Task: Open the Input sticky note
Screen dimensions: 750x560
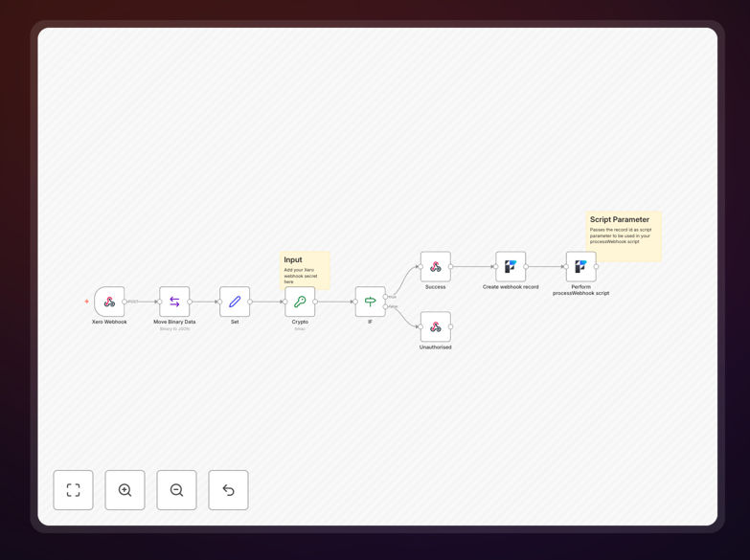Action: 305,269
